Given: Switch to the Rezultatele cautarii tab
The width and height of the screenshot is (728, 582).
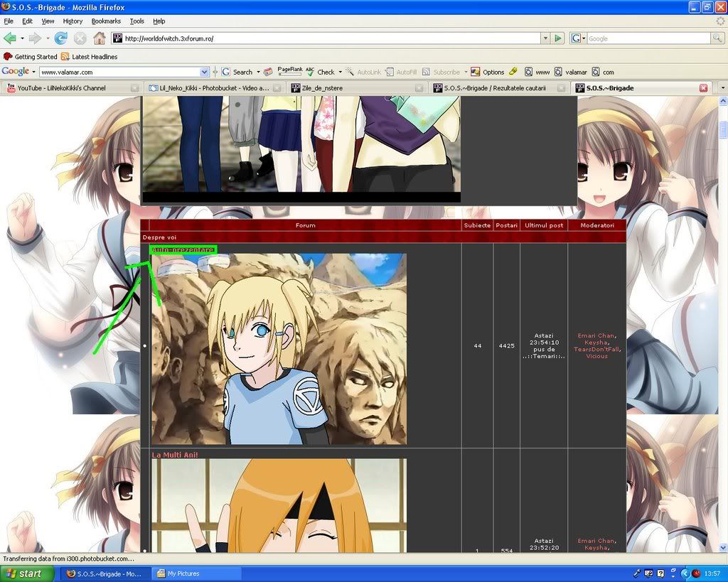Looking at the screenshot, I should (x=498, y=87).
